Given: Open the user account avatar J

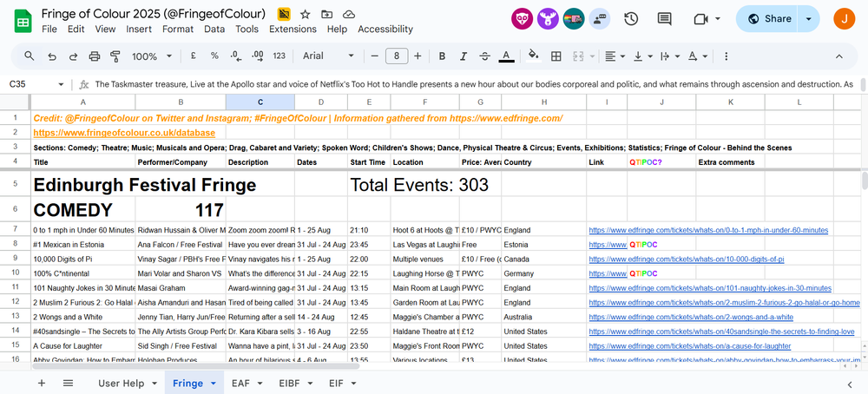Looking at the screenshot, I should pyautogui.click(x=845, y=19).
